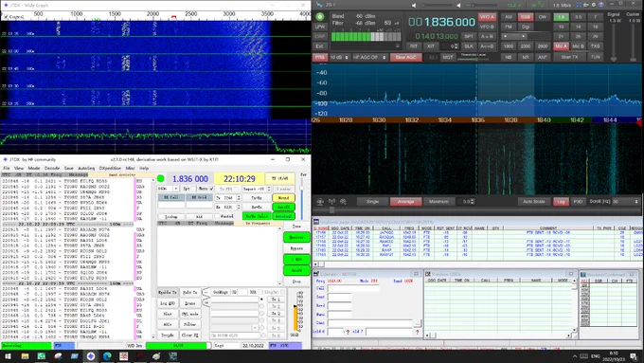
Task: Click the green status indicator beside the JTDX frequency
Action: coord(161,178)
